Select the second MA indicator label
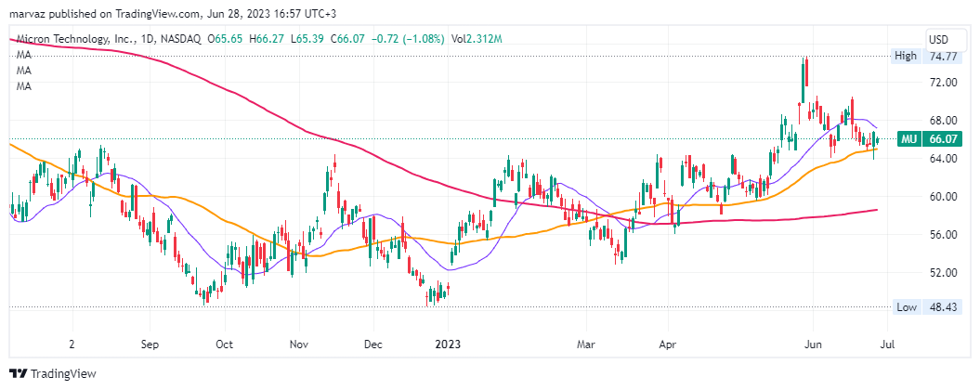This screenshot has height=390, width=980. click(24, 71)
